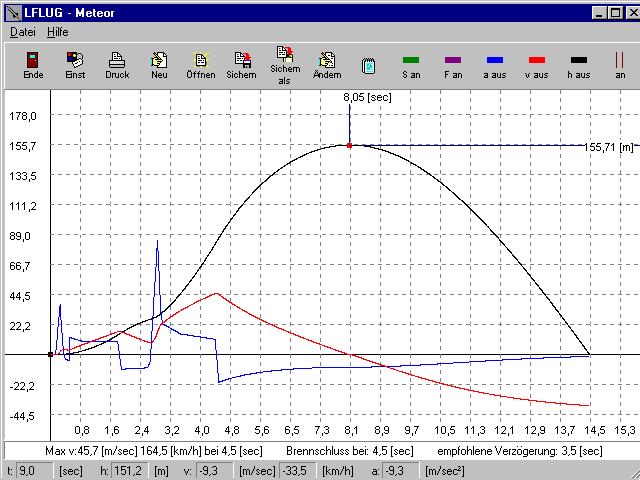Image resolution: width=640 pixels, height=480 pixels.
Task: Hide the blue acceleration curve (a aus)
Action: point(494,66)
